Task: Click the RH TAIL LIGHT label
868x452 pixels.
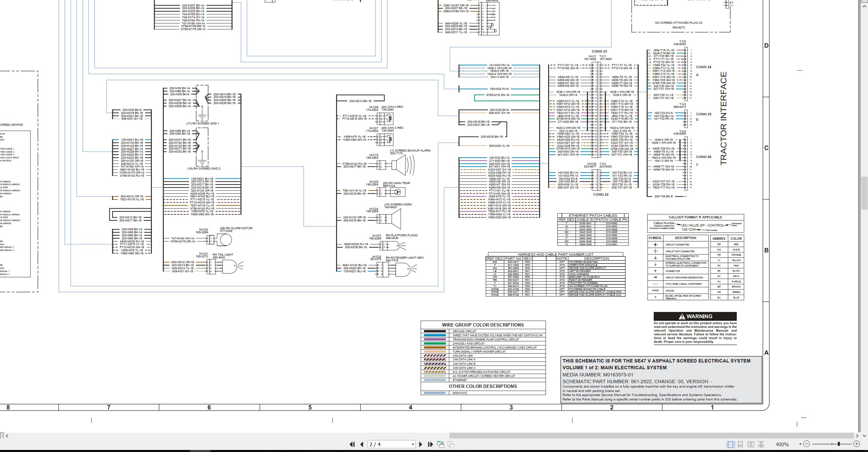Action: point(223,255)
